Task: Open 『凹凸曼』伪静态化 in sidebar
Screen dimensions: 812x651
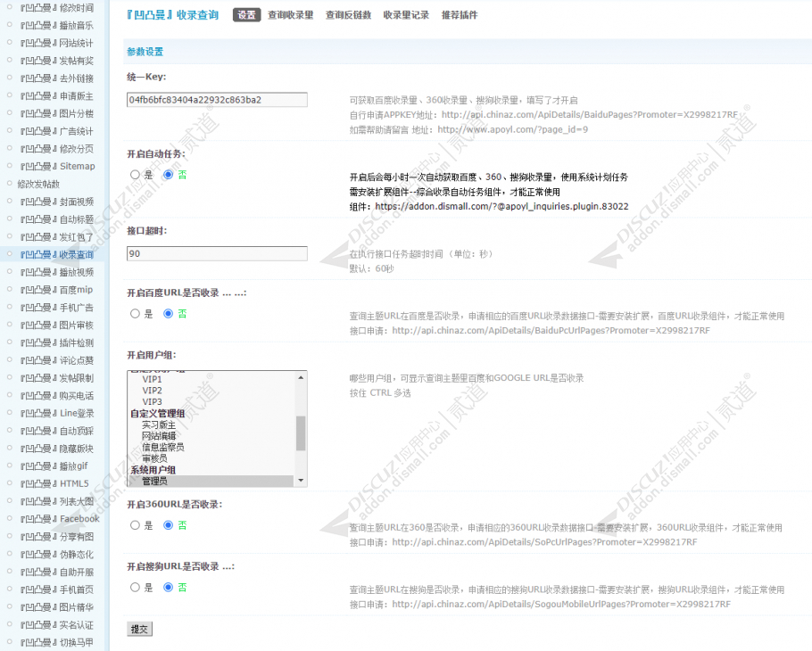Action: pos(57,554)
